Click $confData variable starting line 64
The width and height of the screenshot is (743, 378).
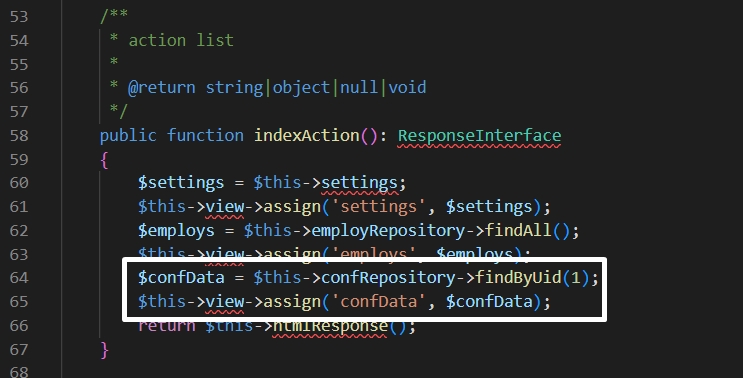pyautogui.click(x=181, y=278)
